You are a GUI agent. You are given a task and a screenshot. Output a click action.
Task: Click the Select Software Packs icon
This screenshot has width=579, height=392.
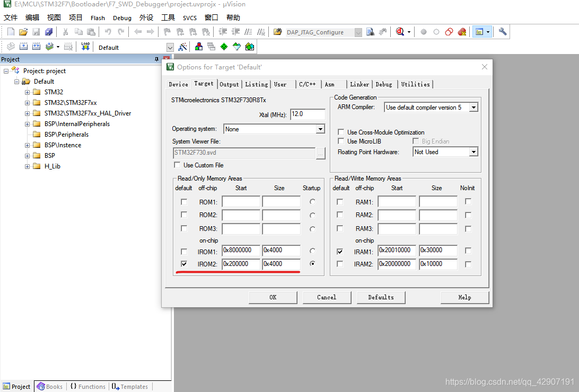237,47
